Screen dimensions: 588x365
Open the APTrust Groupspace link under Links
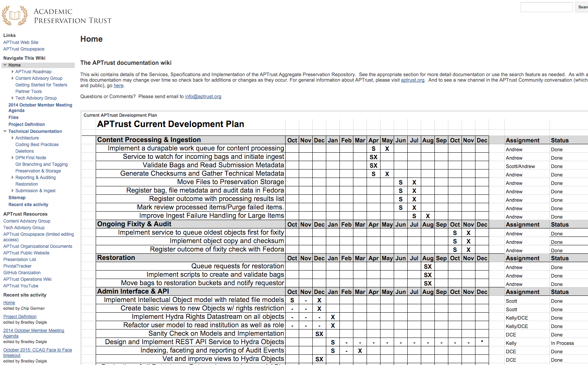(24, 49)
